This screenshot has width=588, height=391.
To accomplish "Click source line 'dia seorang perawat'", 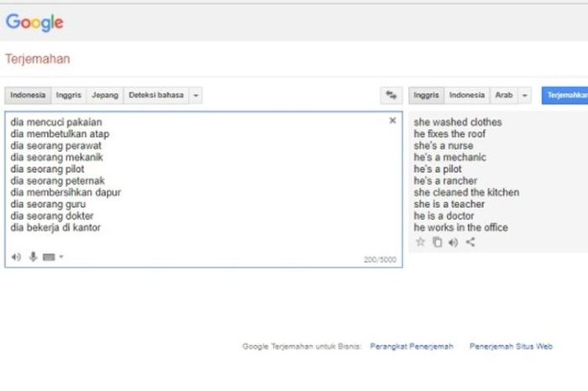I will point(56,146).
